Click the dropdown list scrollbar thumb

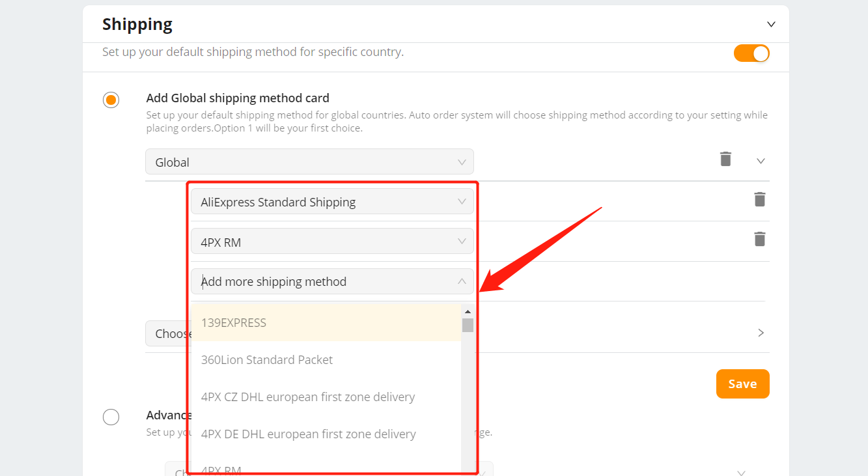coord(468,326)
